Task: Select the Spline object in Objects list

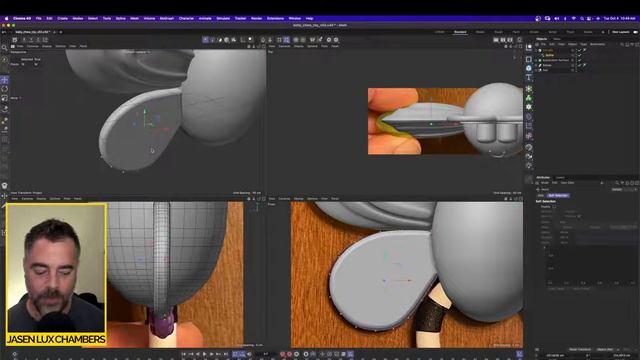Action: [550, 55]
